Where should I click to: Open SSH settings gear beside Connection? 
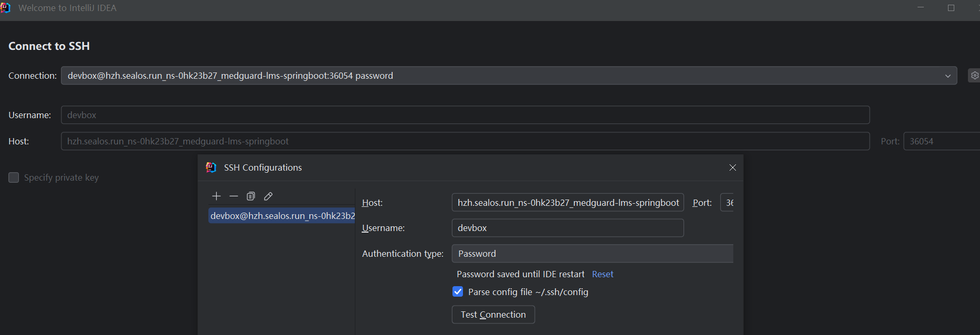pyautogui.click(x=974, y=76)
